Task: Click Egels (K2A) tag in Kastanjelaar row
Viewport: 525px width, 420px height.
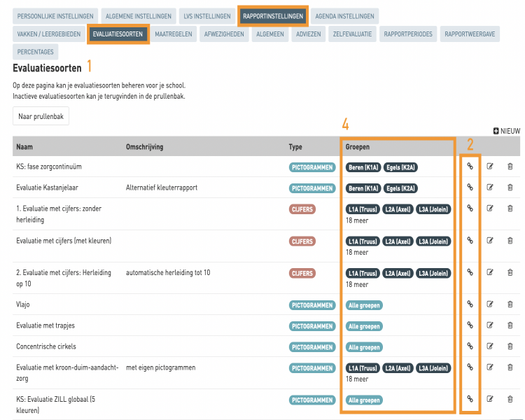Action: [400, 188]
